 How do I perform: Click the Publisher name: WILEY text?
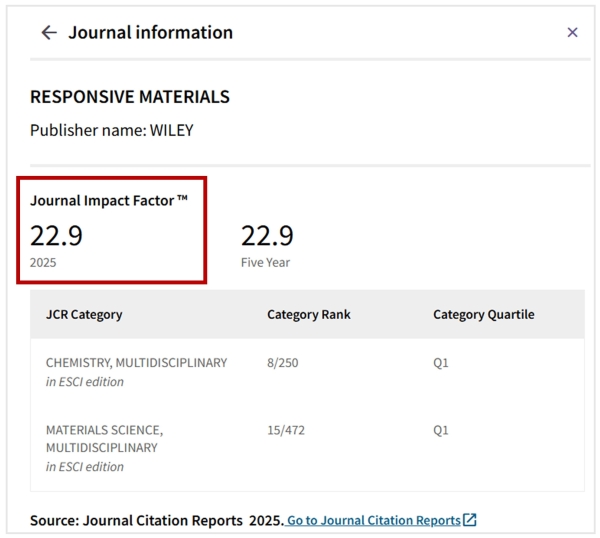(x=112, y=130)
